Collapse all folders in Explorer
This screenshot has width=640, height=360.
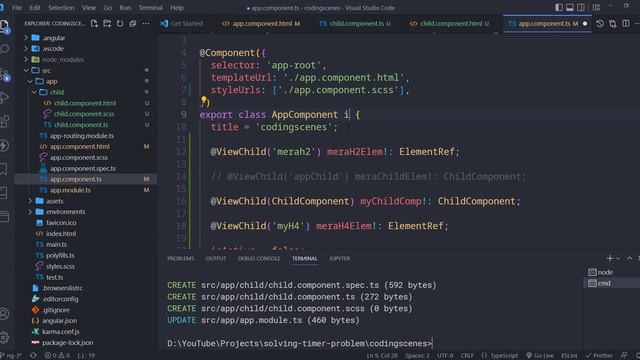133,24
